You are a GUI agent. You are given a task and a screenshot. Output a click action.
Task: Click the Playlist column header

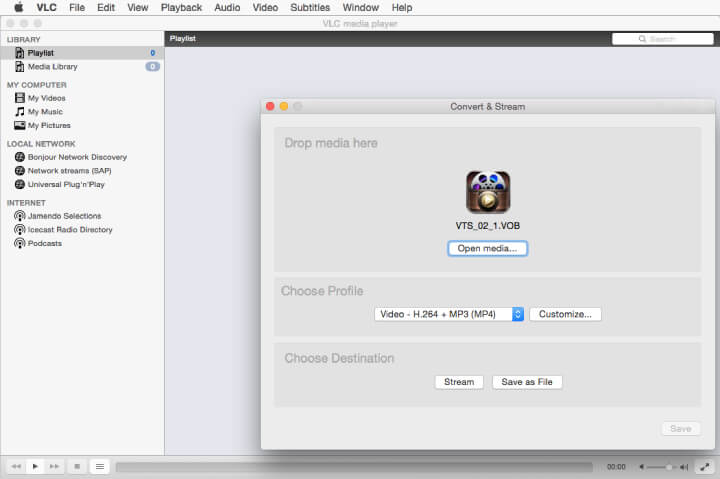[183, 39]
